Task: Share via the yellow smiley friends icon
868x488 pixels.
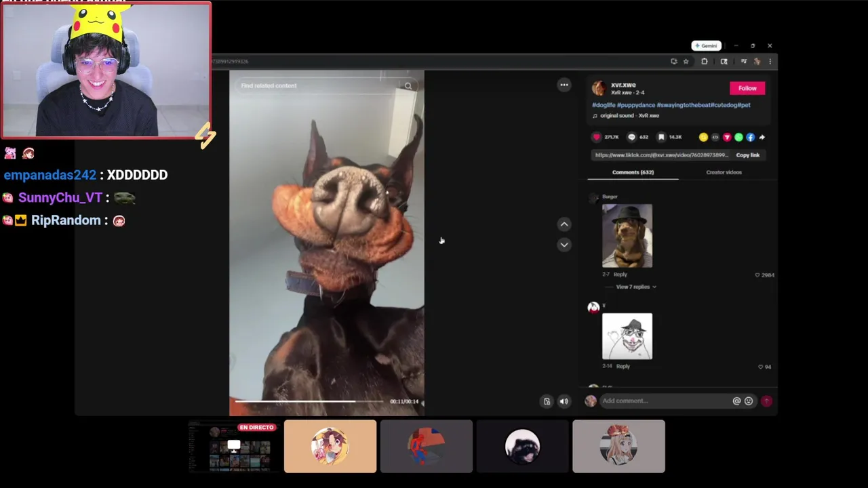Action: tap(703, 137)
